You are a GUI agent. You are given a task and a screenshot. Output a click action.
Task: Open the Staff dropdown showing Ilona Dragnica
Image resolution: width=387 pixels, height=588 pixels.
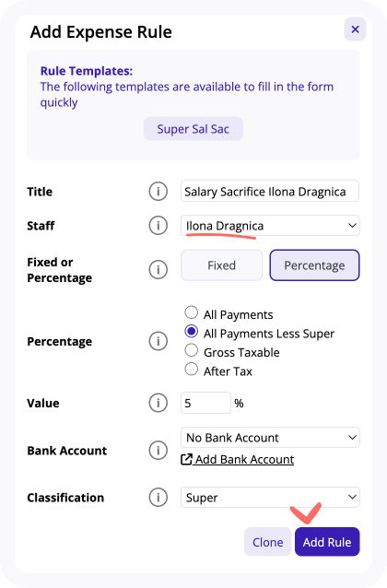point(270,226)
